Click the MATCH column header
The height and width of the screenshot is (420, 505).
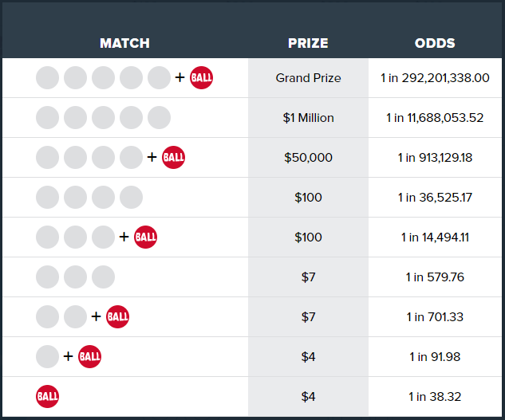(124, 43)
